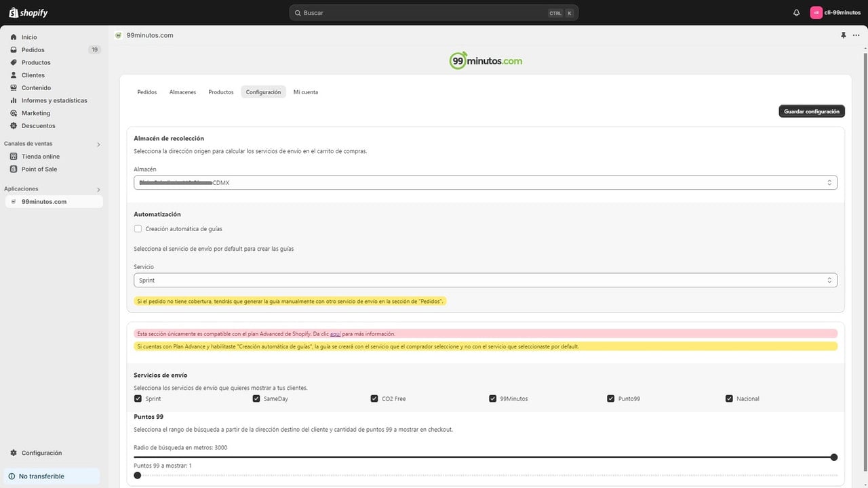The width and height of the screenshot is (868, 488).
Task: Open the Servicio dropdown showing Sprint
Action: pyautogui.click(x=486, y=280)
